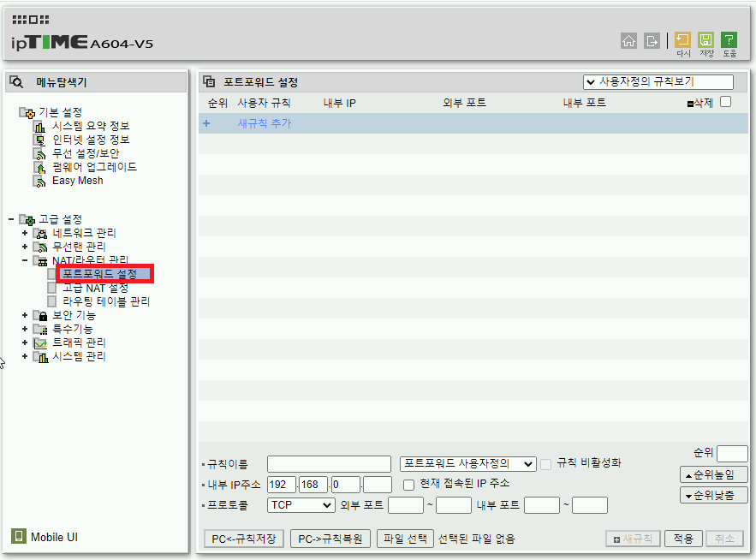Click the 특수기능 icon

point(40,330)
